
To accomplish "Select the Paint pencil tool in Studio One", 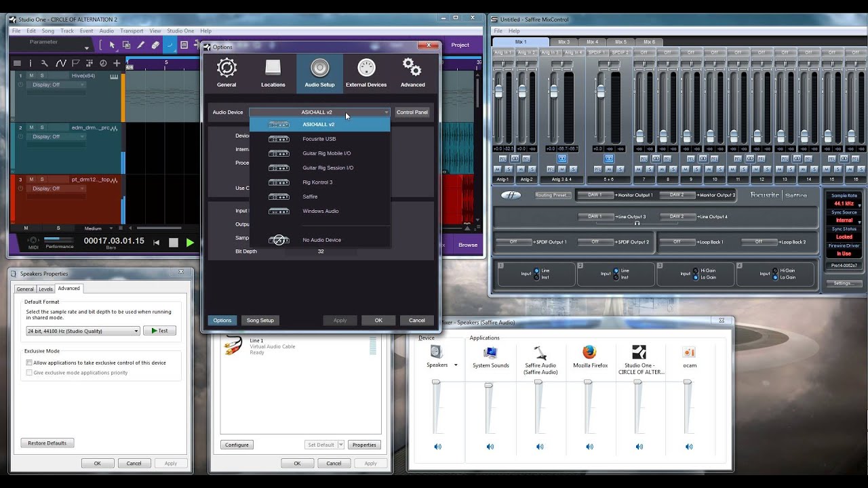I will 141,45.
